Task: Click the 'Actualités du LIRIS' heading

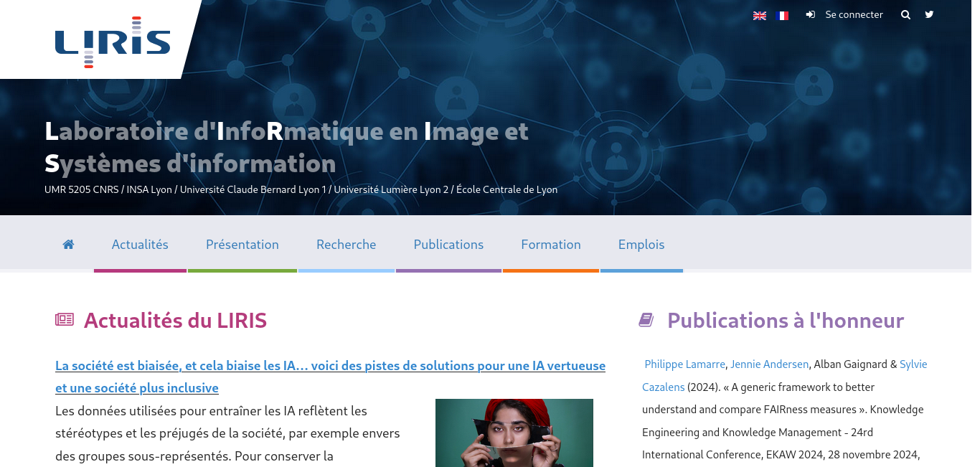Action: [175, 320]
